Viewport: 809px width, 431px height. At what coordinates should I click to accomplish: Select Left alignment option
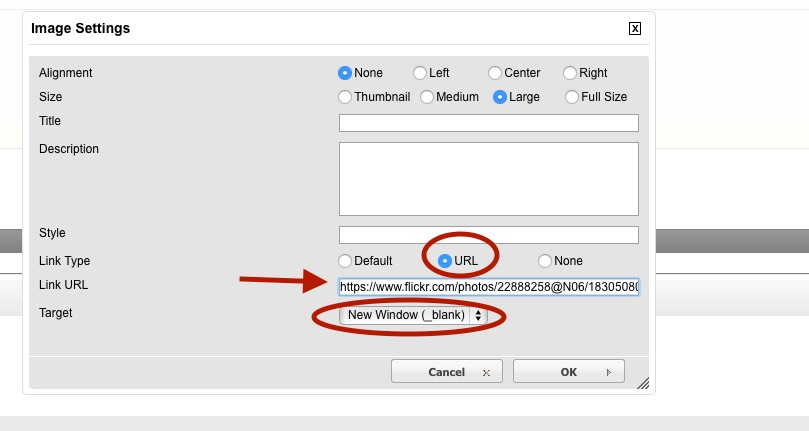[420, 73]
